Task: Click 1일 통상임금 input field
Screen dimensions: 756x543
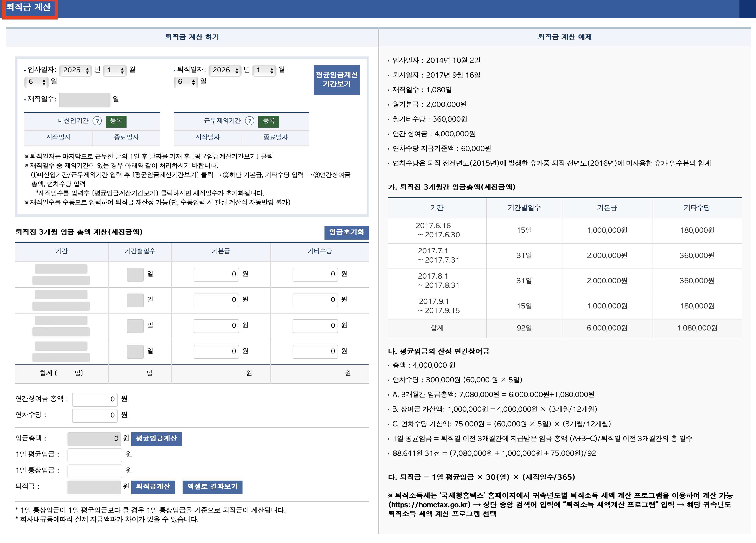Action: click(x=95, y=471)
